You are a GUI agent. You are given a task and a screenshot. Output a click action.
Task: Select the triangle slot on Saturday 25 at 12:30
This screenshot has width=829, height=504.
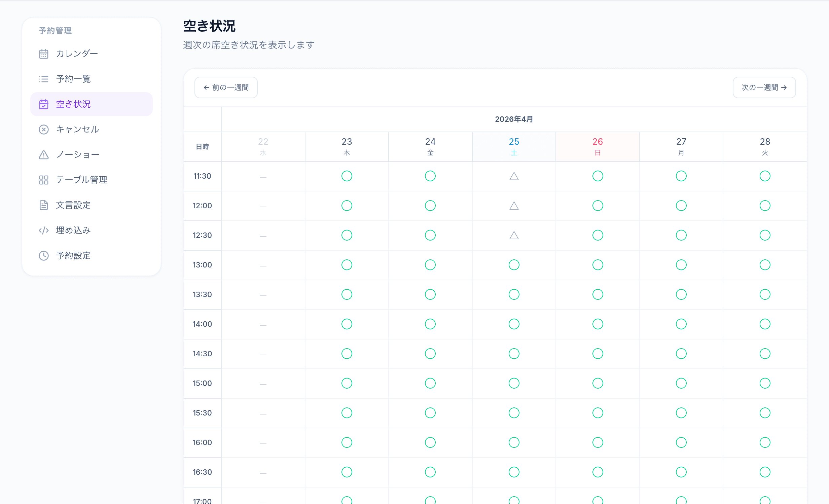(x=514, y=236)
